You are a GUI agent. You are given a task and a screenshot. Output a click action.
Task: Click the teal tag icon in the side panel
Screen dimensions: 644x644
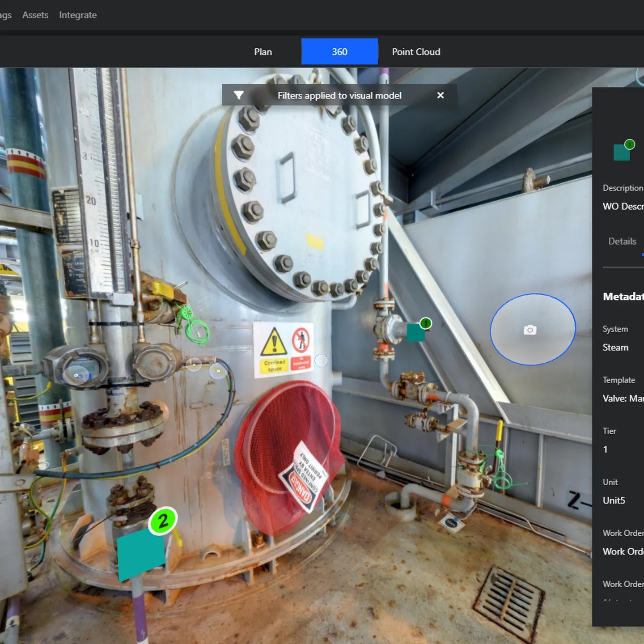point(622,153)
